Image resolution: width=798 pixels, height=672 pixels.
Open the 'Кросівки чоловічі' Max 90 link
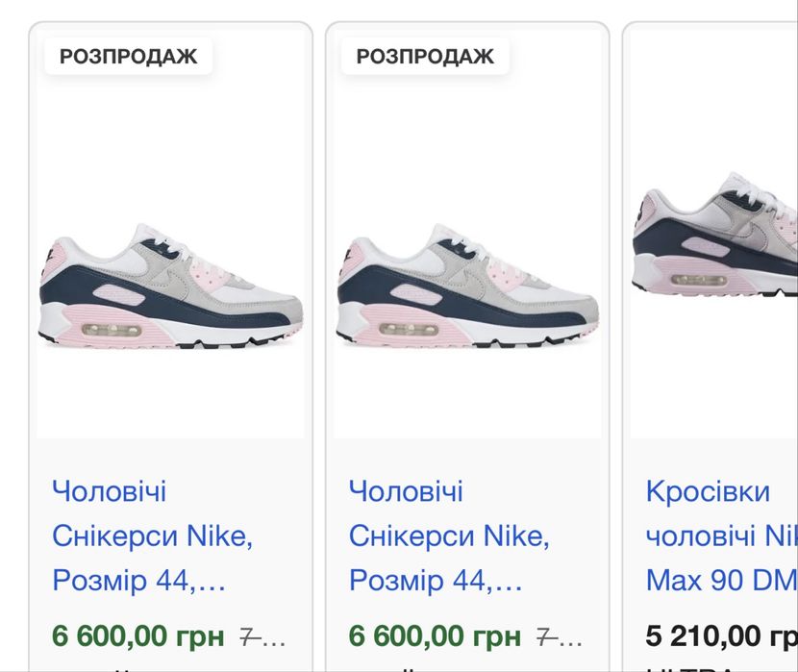click(x=721, y=535)
